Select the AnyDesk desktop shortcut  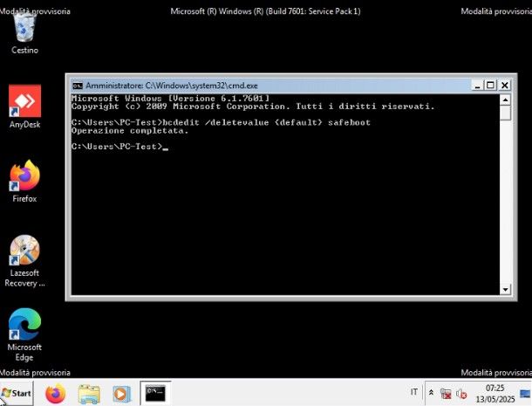(24, 107)
